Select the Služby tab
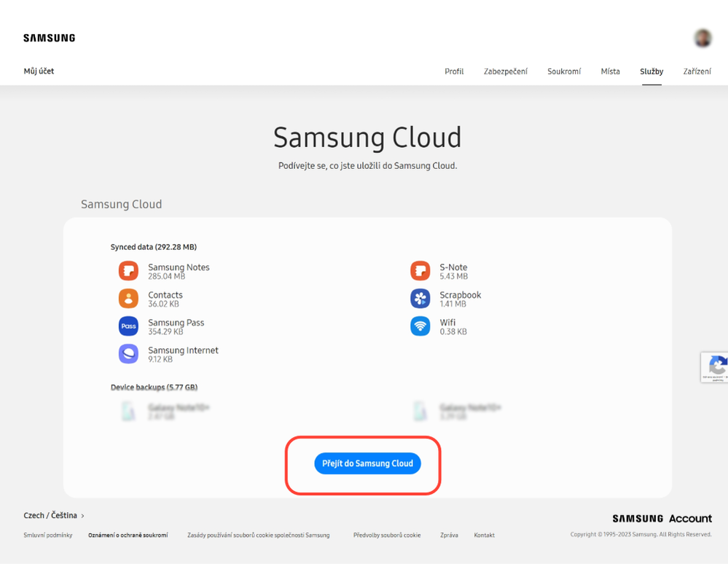The width and height of the screenshot is (728, 582). [x=651, y=71]
